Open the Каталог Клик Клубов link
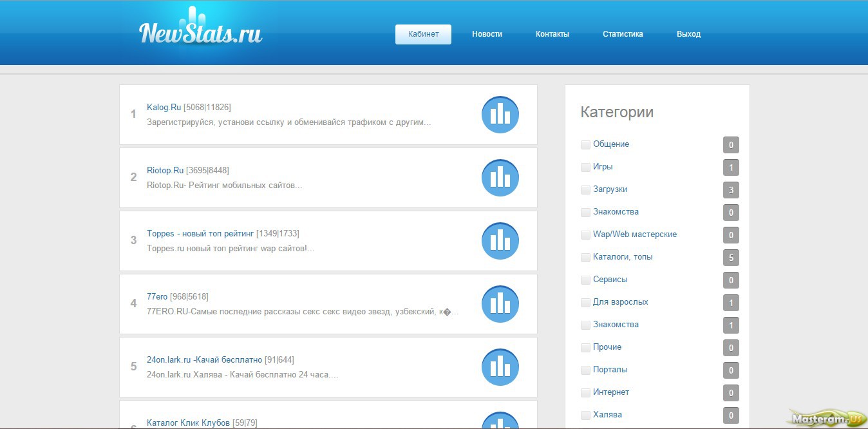Image resolution: width=868 pixels, height=429 pixels. 189,423
